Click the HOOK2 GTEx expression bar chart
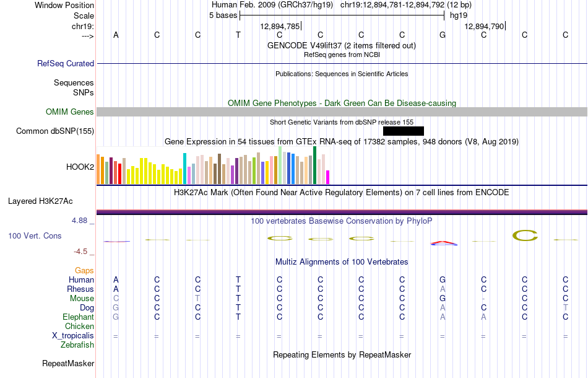This screenshot has width=588, height=378. pyautogui.click(x=213, y=165)
